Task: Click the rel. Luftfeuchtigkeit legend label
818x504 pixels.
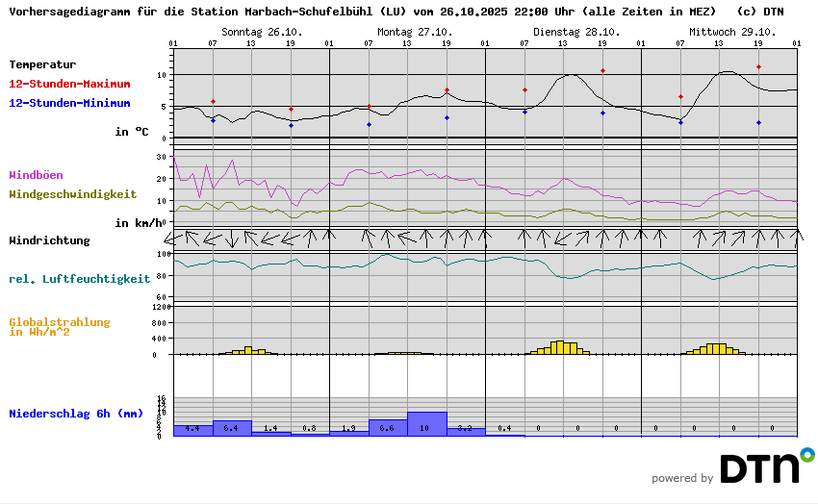Action: click(79, 279)
